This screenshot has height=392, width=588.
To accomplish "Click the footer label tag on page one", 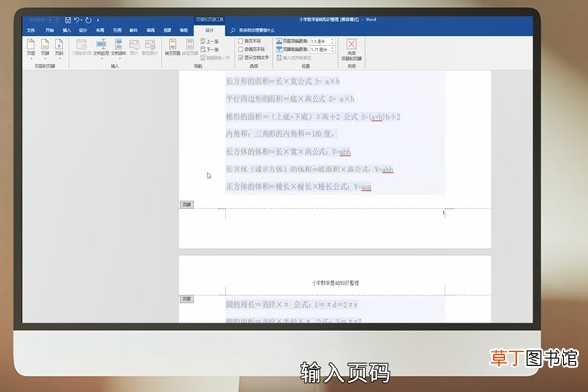I will tap(187, 205).
